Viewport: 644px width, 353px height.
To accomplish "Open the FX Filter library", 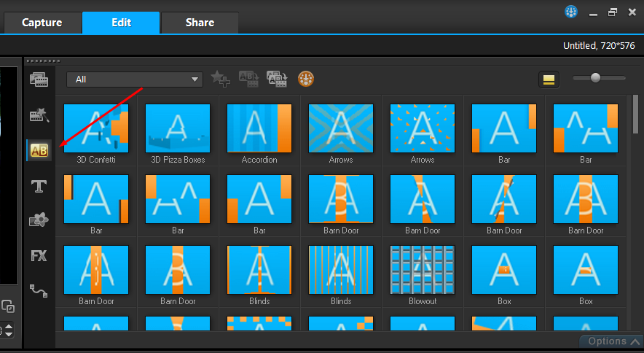I will (x=38, y=256).
